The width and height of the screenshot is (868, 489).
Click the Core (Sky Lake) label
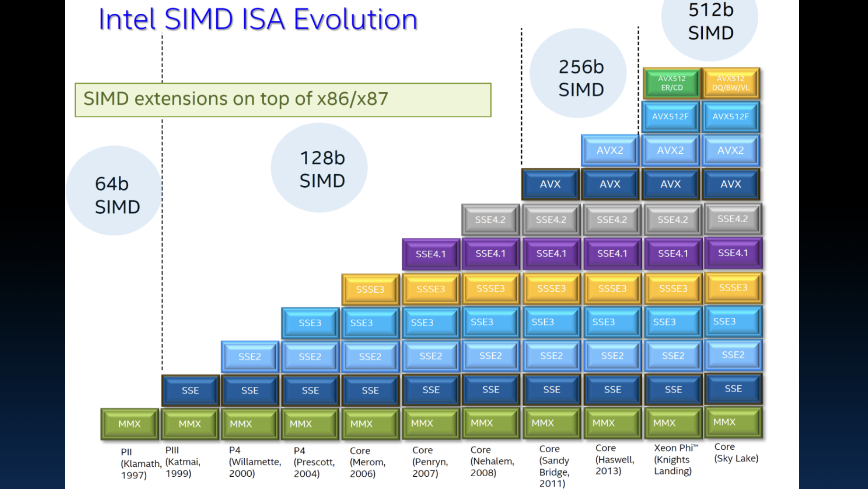736,453
